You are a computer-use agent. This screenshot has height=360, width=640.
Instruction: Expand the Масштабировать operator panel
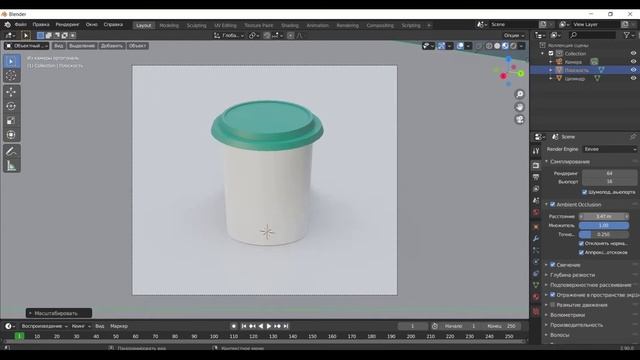pyautogui.click(x=59, y=313)
